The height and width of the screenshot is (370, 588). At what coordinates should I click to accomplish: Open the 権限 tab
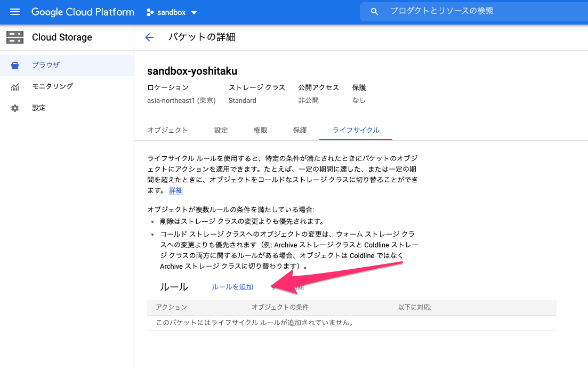(x=261, y=130)
